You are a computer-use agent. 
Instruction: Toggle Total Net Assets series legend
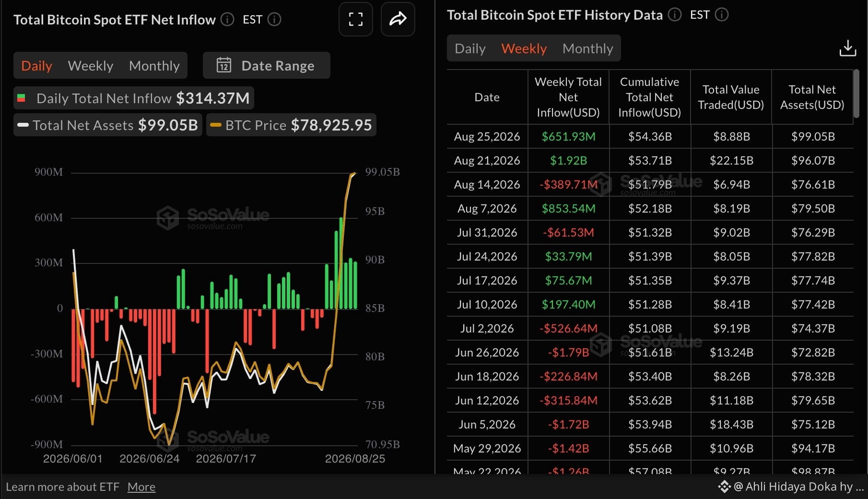[x=108, y=125]
